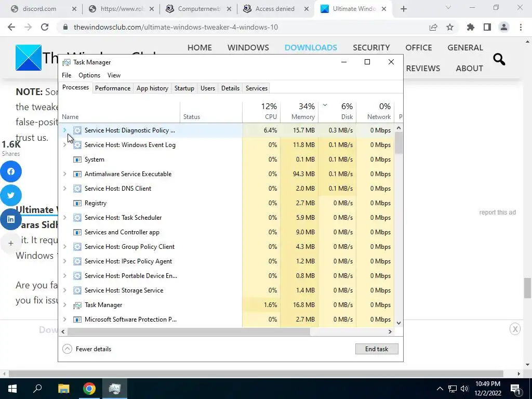Share on LinkedIn sidebar icon
The height and width of the screenshot is (399, 532).
coord(11,219)
